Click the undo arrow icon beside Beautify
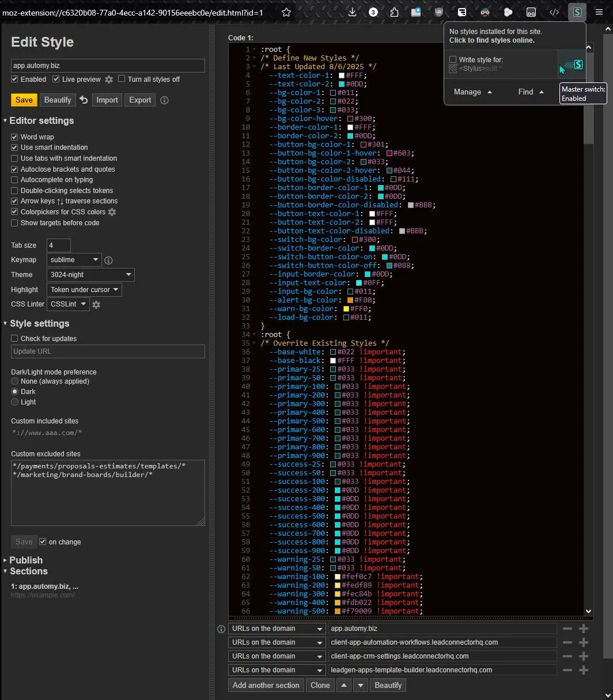Screen dimensions: 613x700 click(84, 100)
